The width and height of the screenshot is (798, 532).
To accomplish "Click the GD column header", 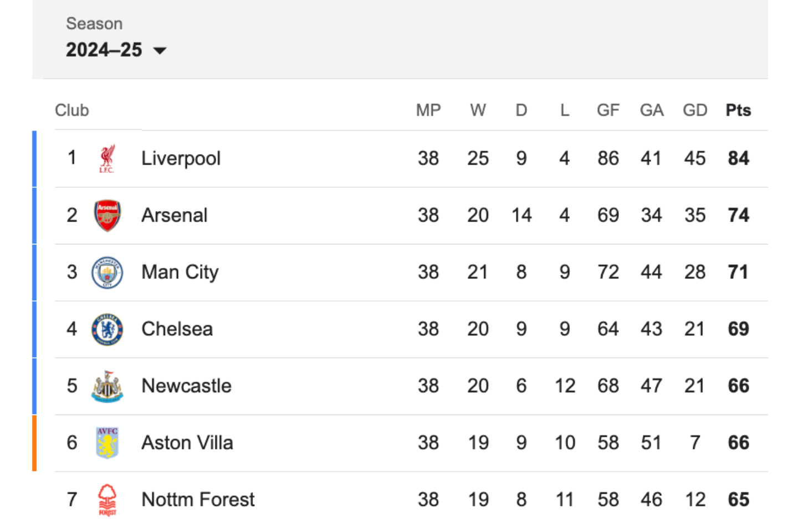I will click(x=695, y=110).
